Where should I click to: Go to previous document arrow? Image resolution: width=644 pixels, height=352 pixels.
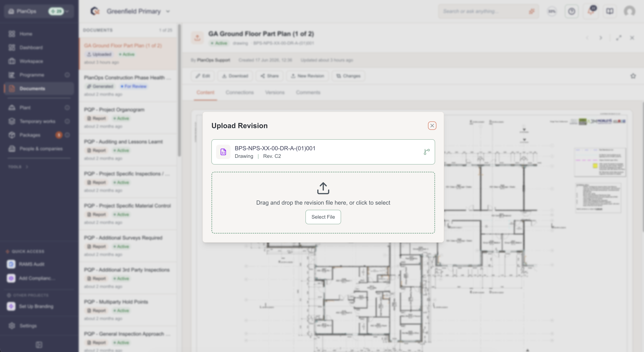point(587,38)
